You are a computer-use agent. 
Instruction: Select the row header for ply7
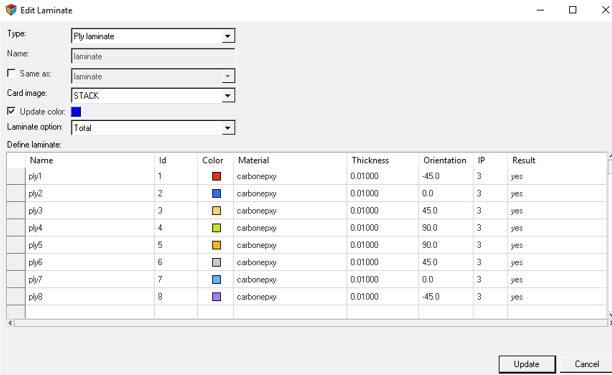pos(16,279)
